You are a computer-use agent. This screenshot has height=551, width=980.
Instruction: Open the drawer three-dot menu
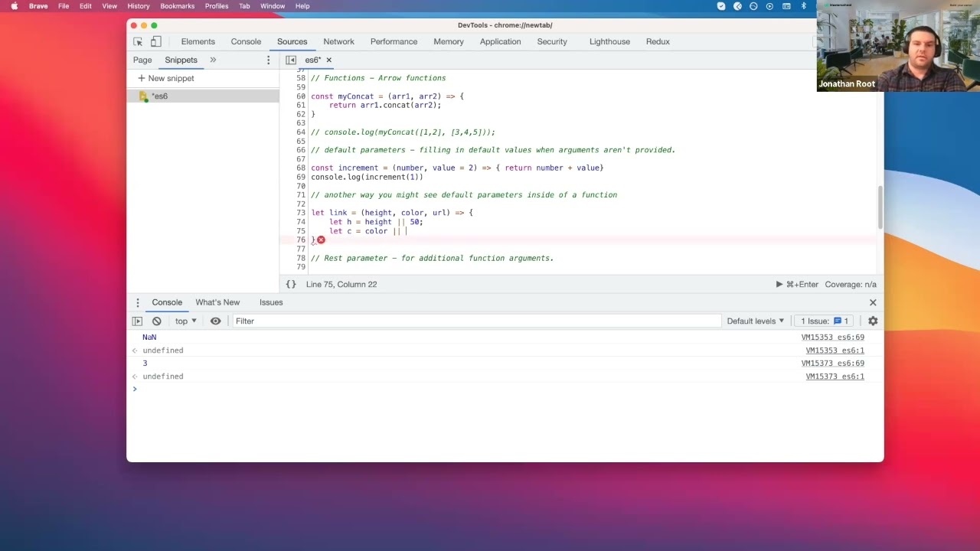[x=138, y=302]
